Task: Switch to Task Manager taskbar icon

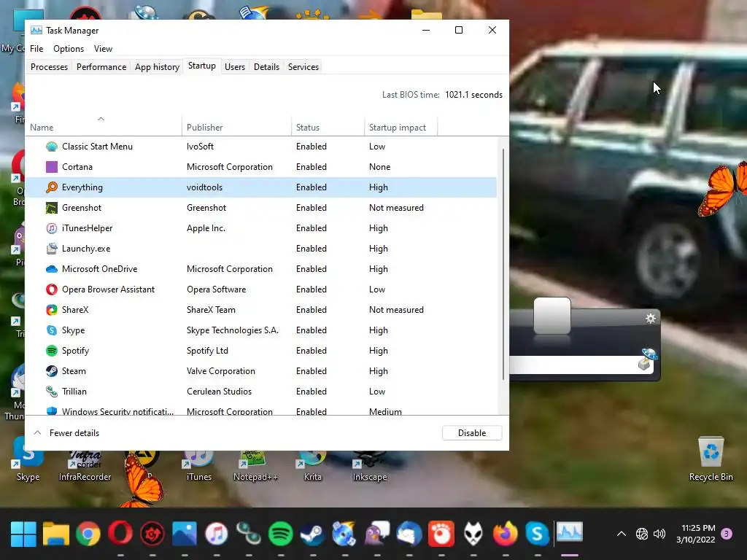Action: pos(569,533)
